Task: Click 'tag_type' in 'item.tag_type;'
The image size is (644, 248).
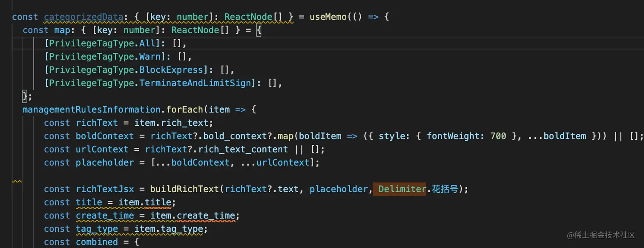Action: (x=182, y=228)
